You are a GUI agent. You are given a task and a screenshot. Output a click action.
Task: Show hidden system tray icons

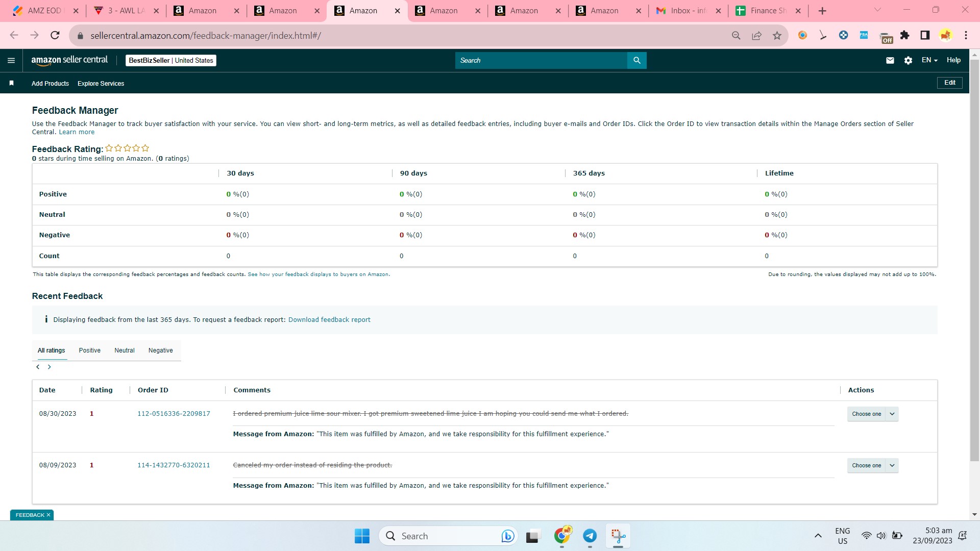click(818, 536)
